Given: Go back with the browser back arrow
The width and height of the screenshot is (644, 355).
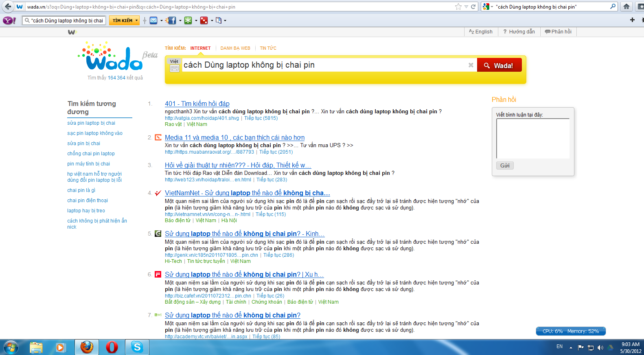Looking at the screenshot, I should pos(8,7).
